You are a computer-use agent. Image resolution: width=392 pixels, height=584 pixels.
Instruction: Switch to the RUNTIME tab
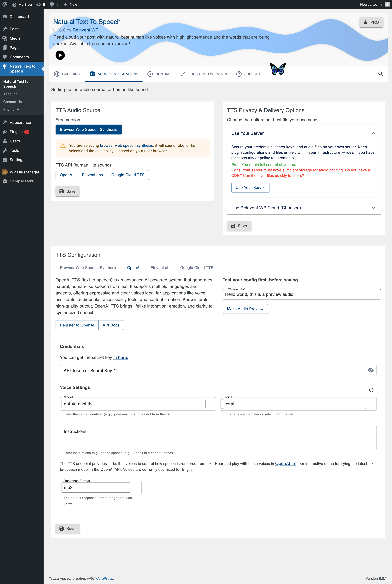159,74
